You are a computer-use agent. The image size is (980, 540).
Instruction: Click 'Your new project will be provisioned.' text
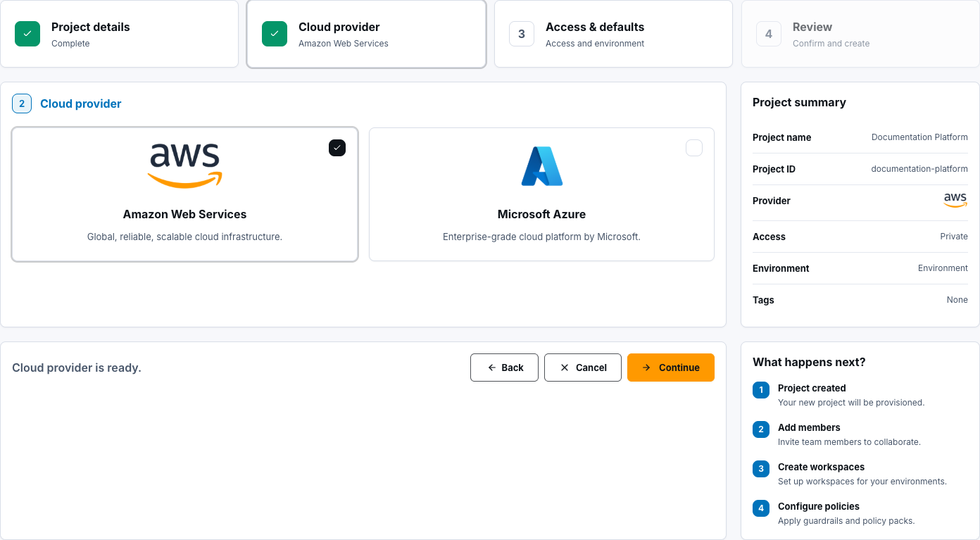click(x=851, y=403)
